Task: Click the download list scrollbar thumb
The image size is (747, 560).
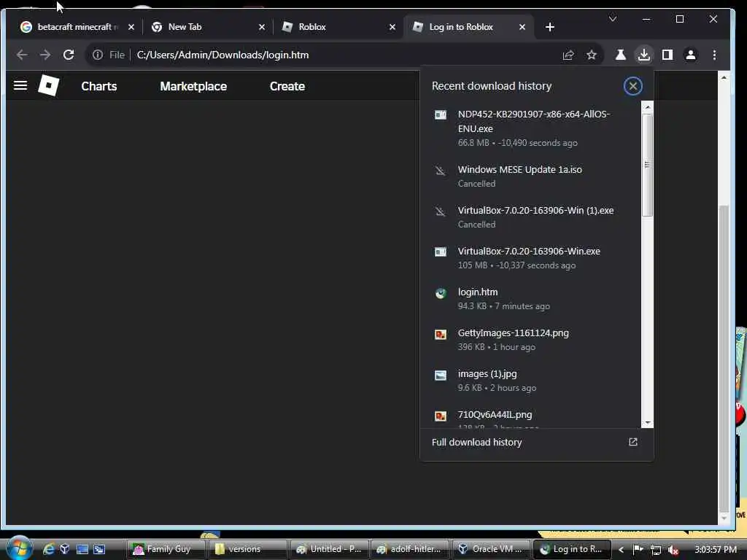Action: click(x=647, y=165)
